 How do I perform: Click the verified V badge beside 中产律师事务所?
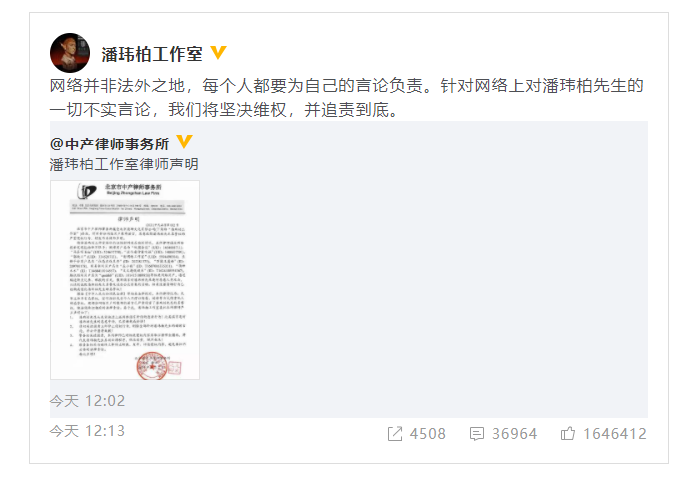pos(184,142)
